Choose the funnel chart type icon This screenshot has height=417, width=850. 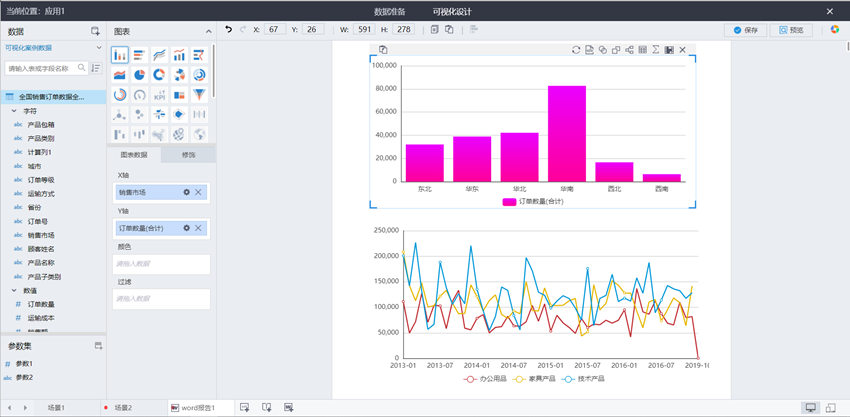tap(199, 95)
